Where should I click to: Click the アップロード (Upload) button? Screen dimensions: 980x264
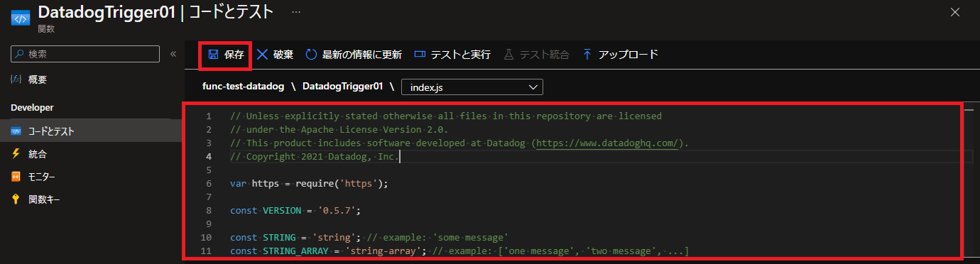pyautogui.click(x=621, y=55)
